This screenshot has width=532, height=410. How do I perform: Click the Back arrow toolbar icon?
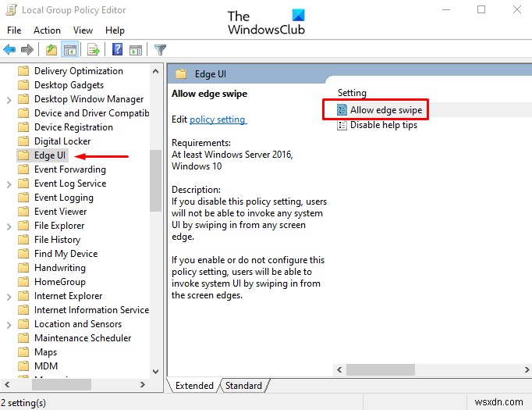tap(9, 50)
